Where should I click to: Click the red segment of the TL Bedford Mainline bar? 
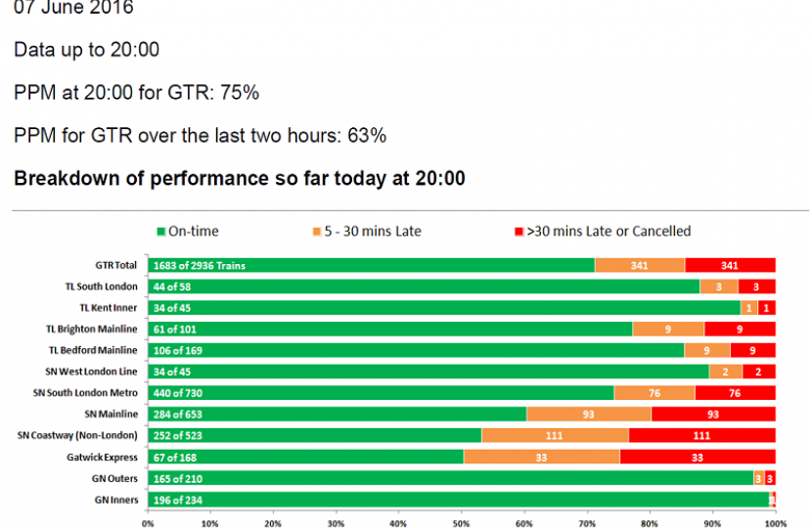click(752, 350)
